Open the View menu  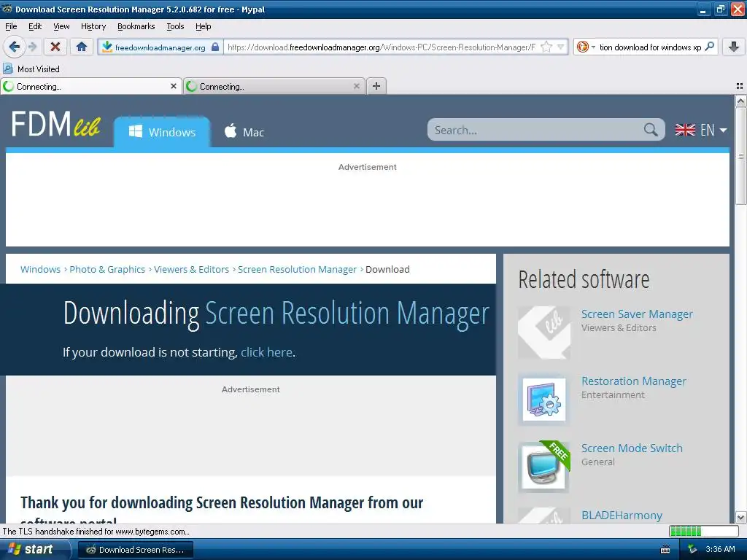(61, 26)
